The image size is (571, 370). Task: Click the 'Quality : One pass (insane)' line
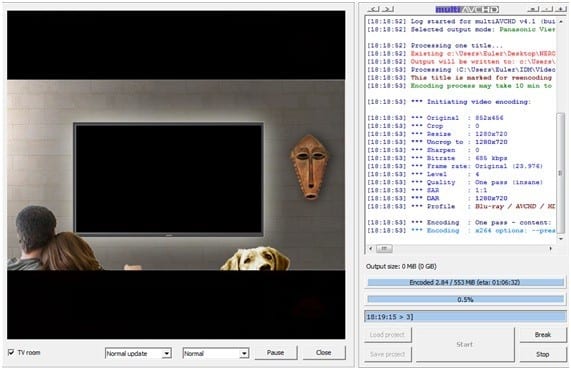[455, 182]
